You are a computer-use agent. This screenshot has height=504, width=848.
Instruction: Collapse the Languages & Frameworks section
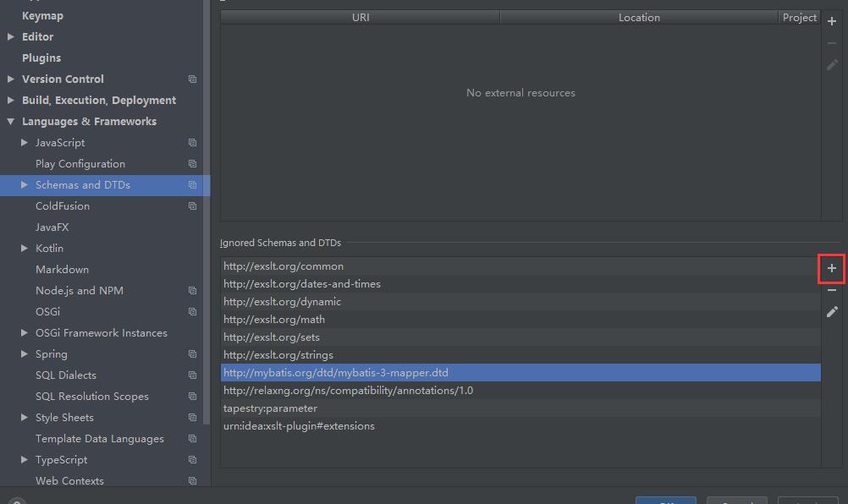pyautogui.click(x=10, y=122)
